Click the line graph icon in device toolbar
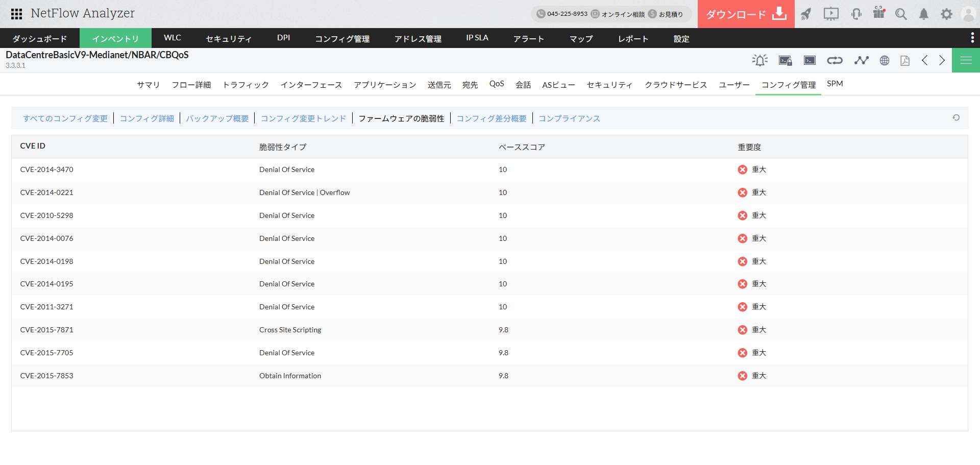This screenshot has height=465, width=980. point(861,61)
